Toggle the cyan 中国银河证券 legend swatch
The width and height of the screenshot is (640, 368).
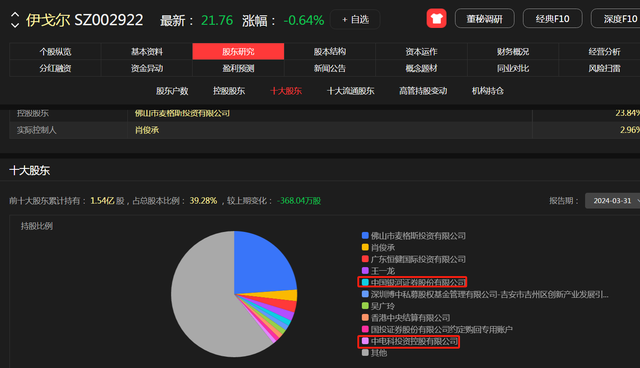click(x=365, y=282)
